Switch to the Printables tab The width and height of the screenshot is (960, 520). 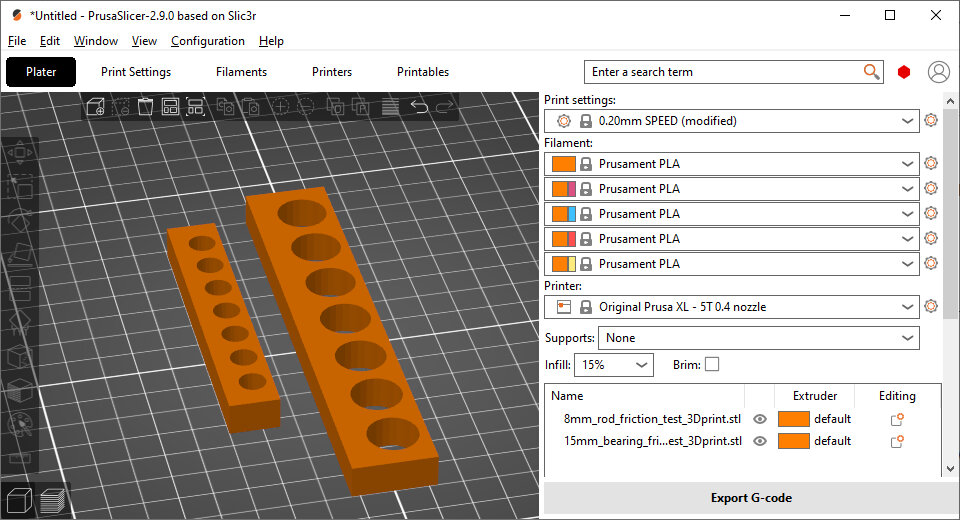pyautogui.click(x=423, y=72)
